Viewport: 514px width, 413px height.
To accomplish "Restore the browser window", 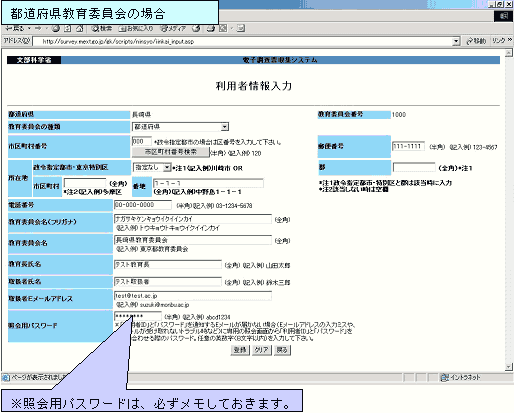I will pyautogui.click(x=500, y=4).
